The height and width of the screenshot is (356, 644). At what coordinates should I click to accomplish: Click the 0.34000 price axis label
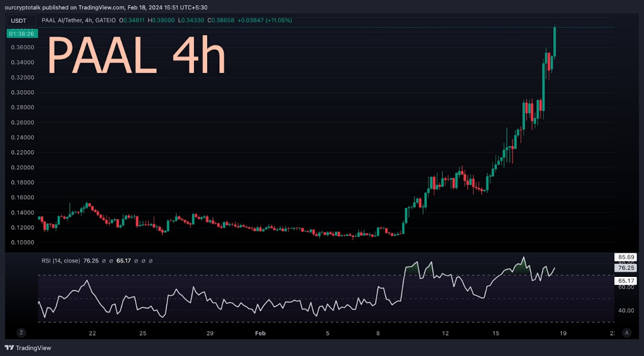(x=22, y=62)
